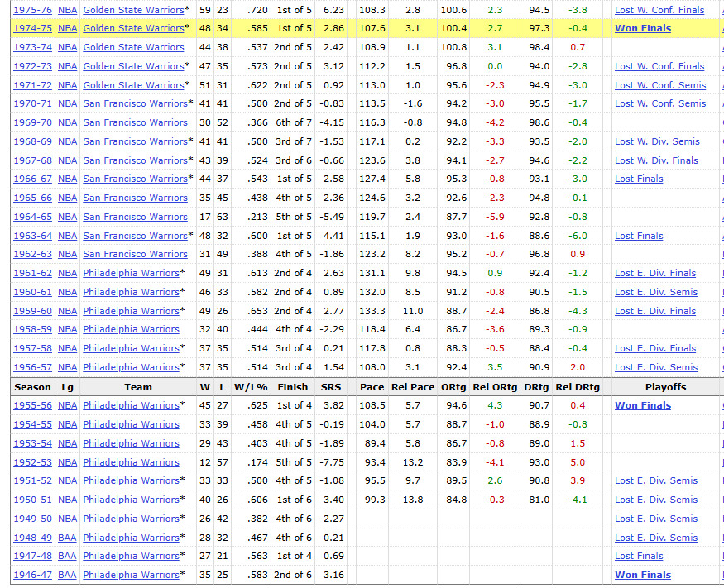Sort by the Rel ORtg column header
The height and width of the screenshot is (588, 724).
coord(495,387)
